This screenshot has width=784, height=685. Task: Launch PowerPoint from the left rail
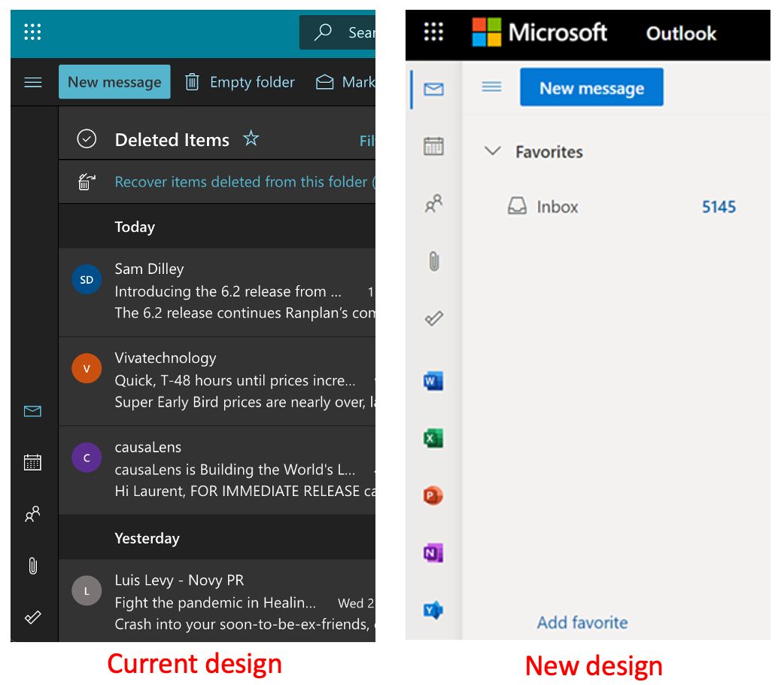click(x=433, y=496)
